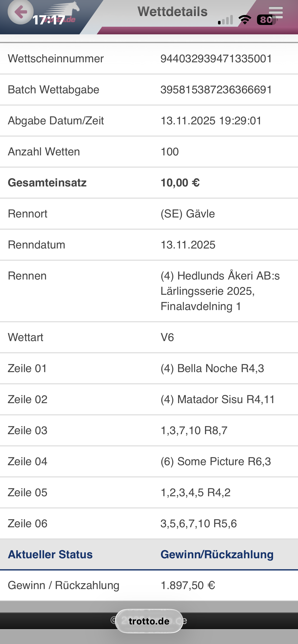
Task: Tap the cellular signal bars
Action: pos(226,20)
